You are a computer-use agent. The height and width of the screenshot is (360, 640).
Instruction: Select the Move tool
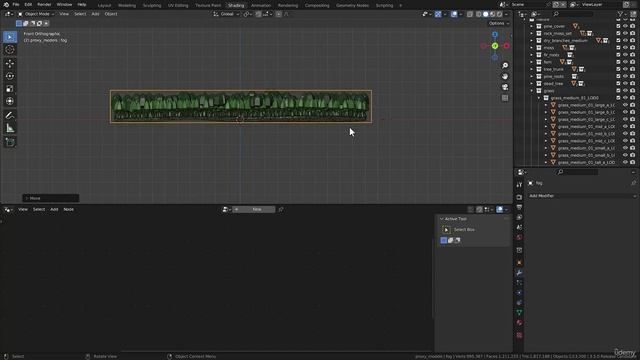10,63
